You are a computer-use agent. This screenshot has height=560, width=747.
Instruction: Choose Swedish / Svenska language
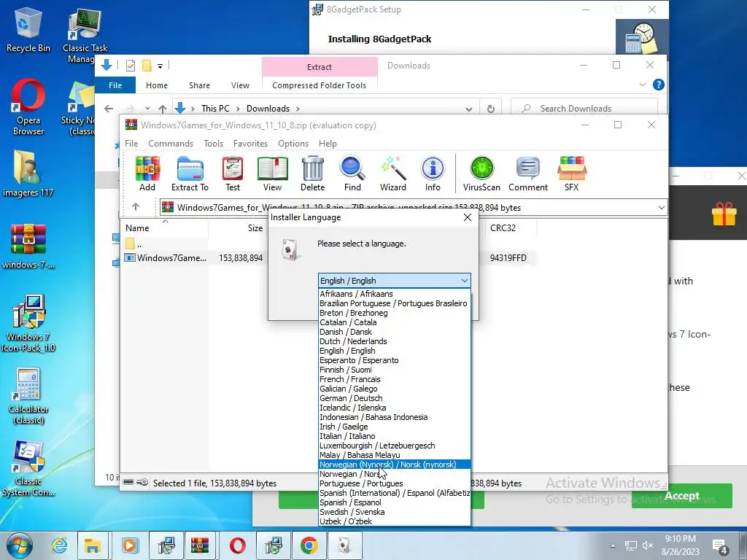[395, 512]
